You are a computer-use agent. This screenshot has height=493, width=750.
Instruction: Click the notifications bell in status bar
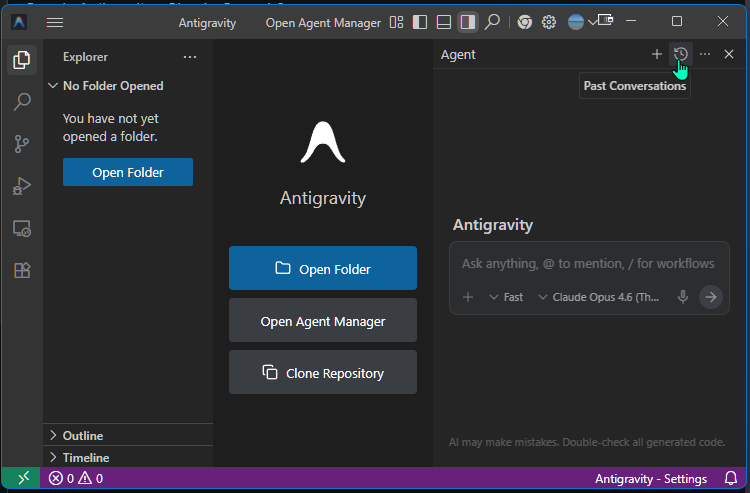click(730, 478)
